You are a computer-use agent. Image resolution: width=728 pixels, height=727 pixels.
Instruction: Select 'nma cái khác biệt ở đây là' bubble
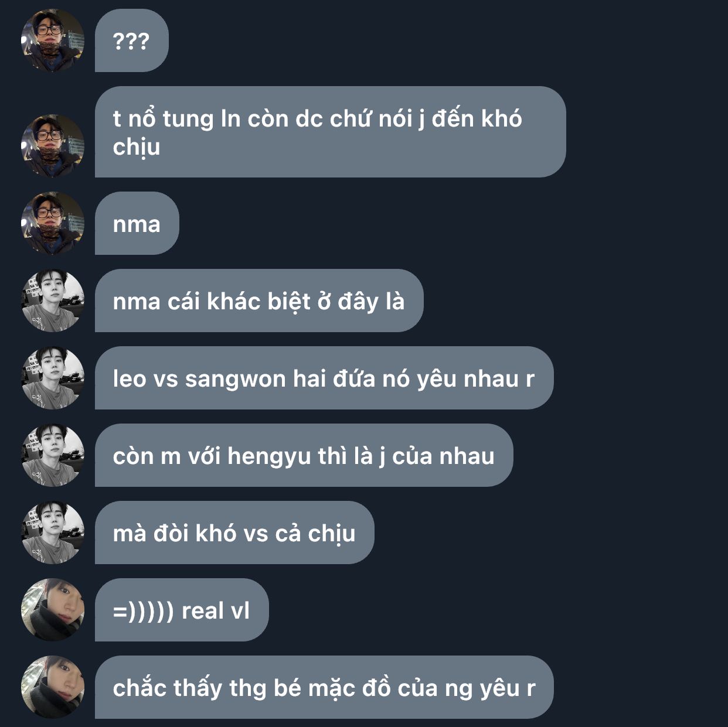tap(259, 301)
